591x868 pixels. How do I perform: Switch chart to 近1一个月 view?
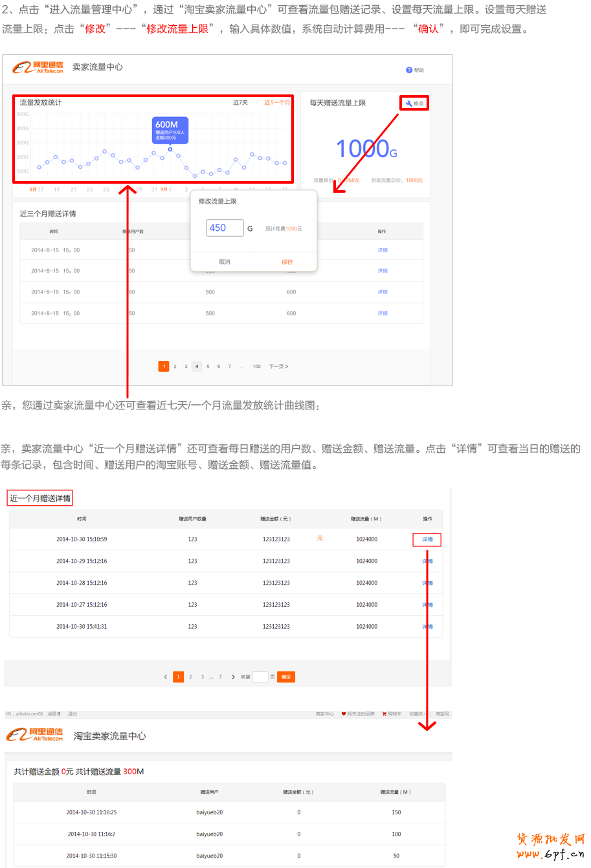click(277, 103)
